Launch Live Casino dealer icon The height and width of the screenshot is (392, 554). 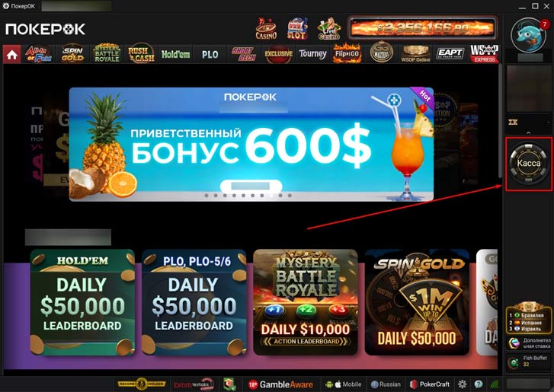(329, 29)
